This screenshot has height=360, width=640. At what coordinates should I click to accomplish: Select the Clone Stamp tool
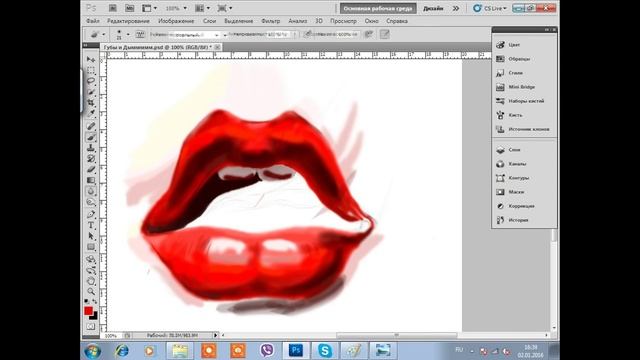pyautogui.click(x=91, y=148)
